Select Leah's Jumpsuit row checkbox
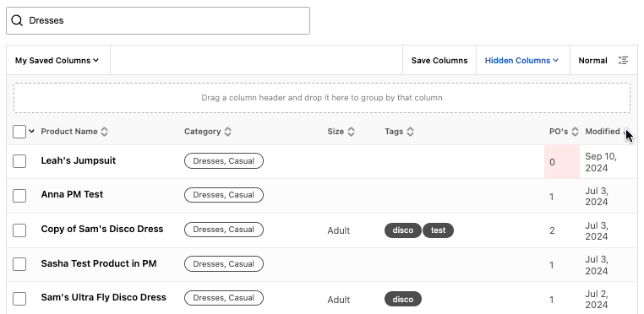Screen dimensions: 644x314 19,161
